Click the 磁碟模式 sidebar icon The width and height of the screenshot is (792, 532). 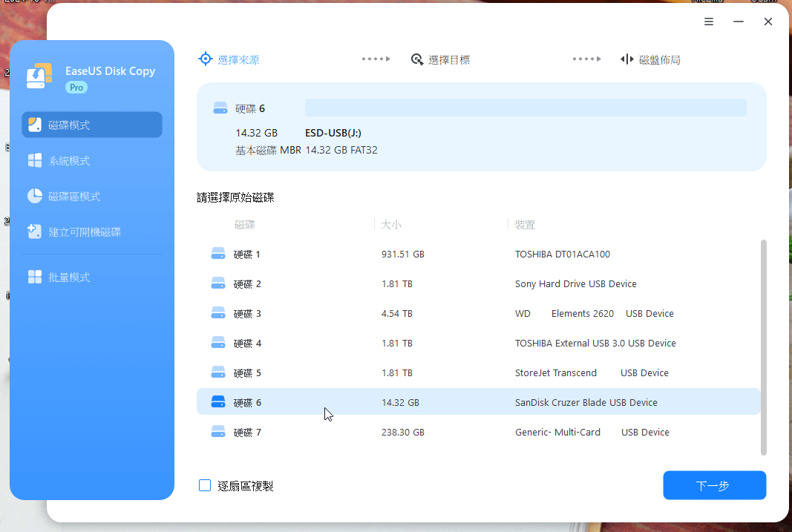(x=35, y=125)
